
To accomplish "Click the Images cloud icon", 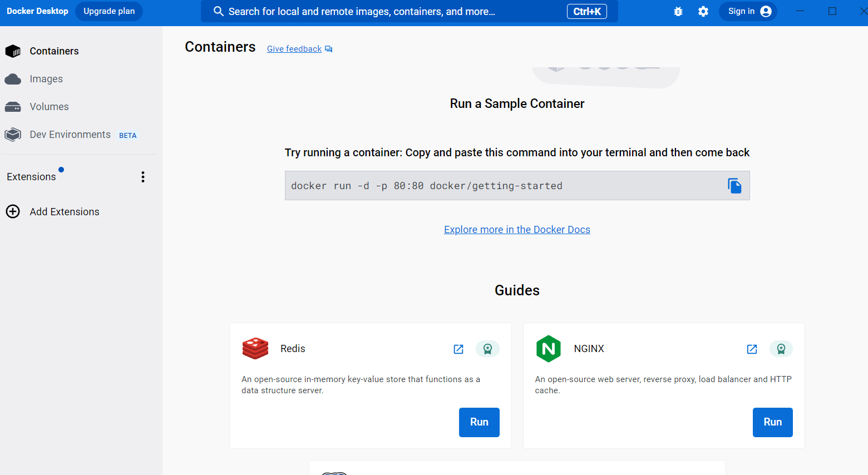I will tap(13, 79).
